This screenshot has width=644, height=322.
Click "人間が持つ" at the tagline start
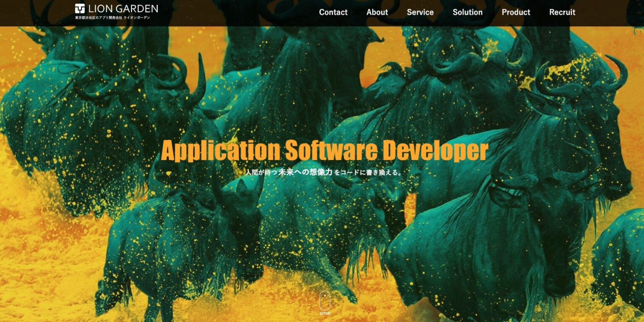(x=261, y=173)
